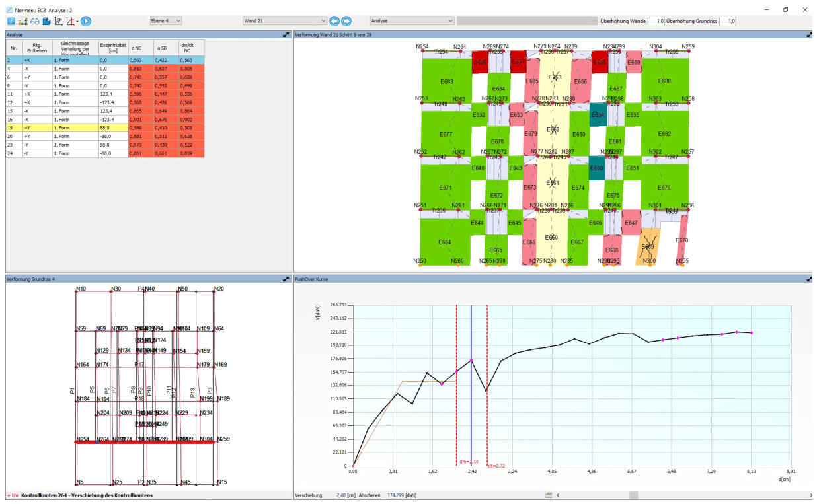The image size is (817, 504).
Task: Click the σ NC column header
Action: (x=139, y=47)
